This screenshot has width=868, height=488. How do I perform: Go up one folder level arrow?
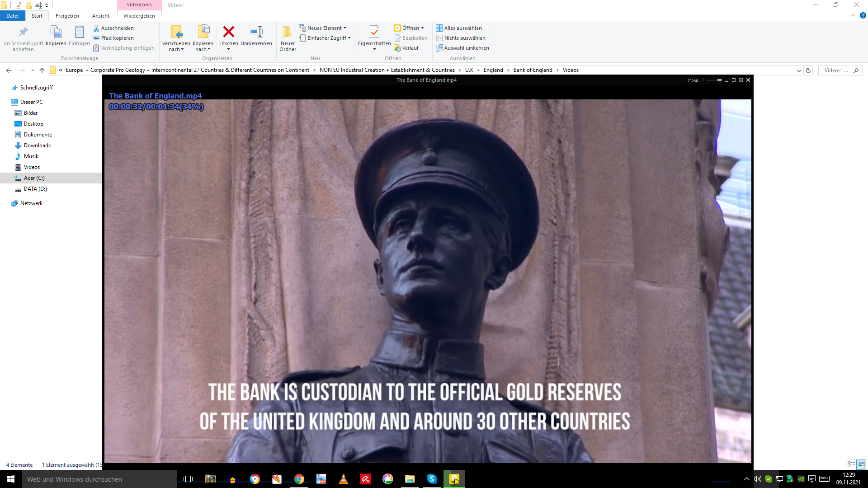42,70
